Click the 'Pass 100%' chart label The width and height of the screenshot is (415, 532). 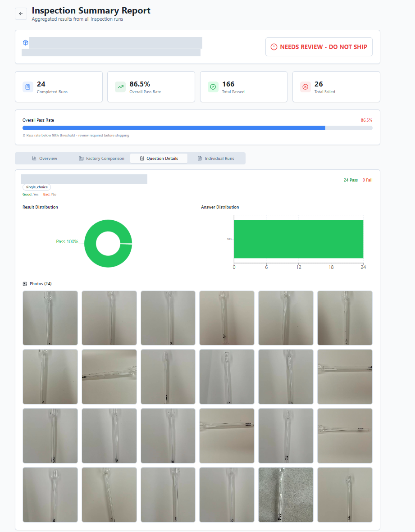click(67, 241)
